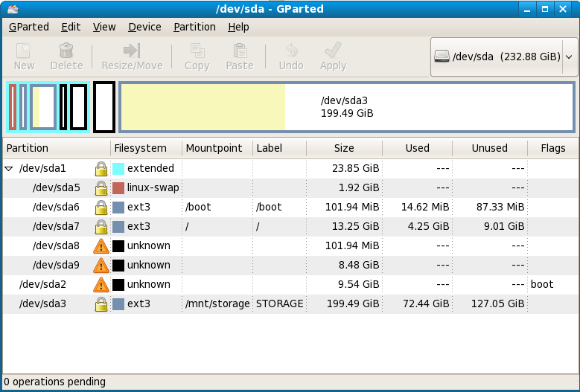580x392 pixels.
Task: Select the /dev/sda8 partition row
Action: pos(290,246)
